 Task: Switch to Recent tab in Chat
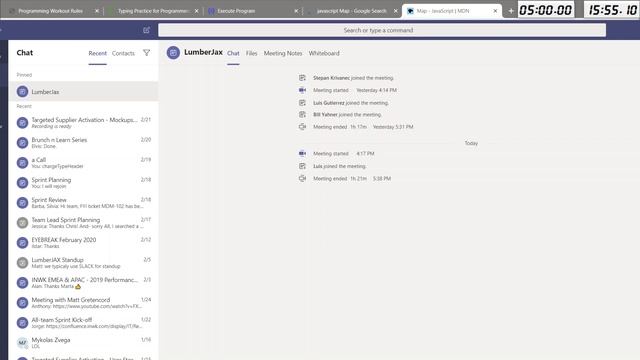click(98, 53)
